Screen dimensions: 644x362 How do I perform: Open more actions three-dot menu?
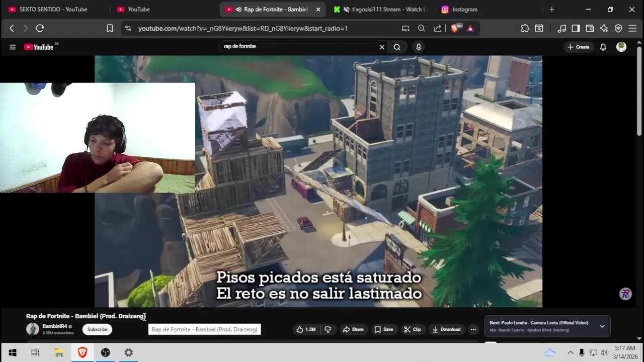coord(473,329)
